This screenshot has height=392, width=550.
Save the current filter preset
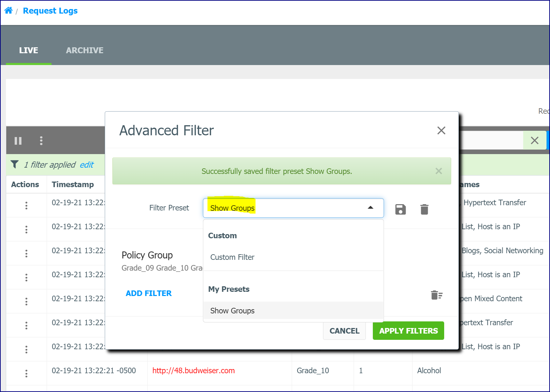pyautogui.click(x=400, y=209)
